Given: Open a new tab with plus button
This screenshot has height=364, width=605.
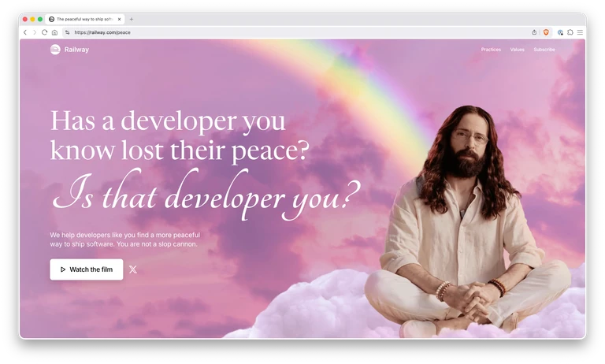Looking at the screenshot, I should point(132,19).
